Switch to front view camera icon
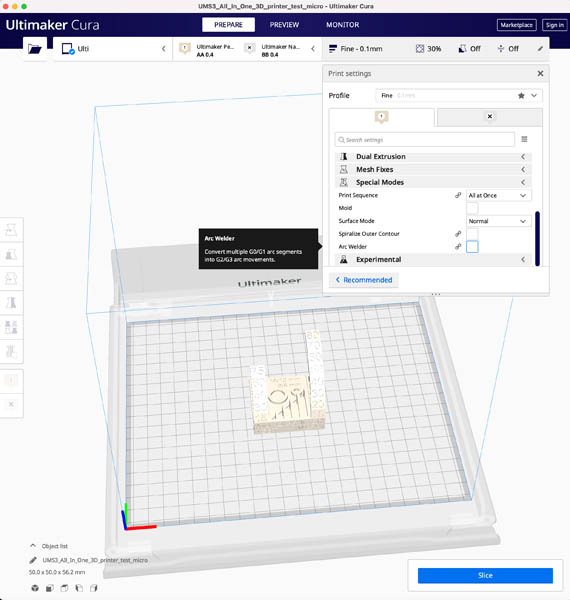570x600 pixels. (x=50, y=588)
